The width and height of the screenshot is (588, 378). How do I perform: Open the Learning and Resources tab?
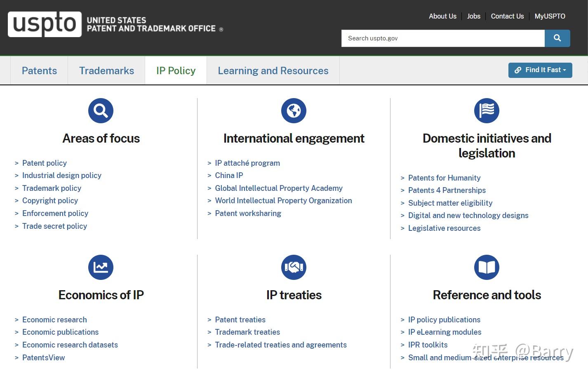tap(273, 70)
